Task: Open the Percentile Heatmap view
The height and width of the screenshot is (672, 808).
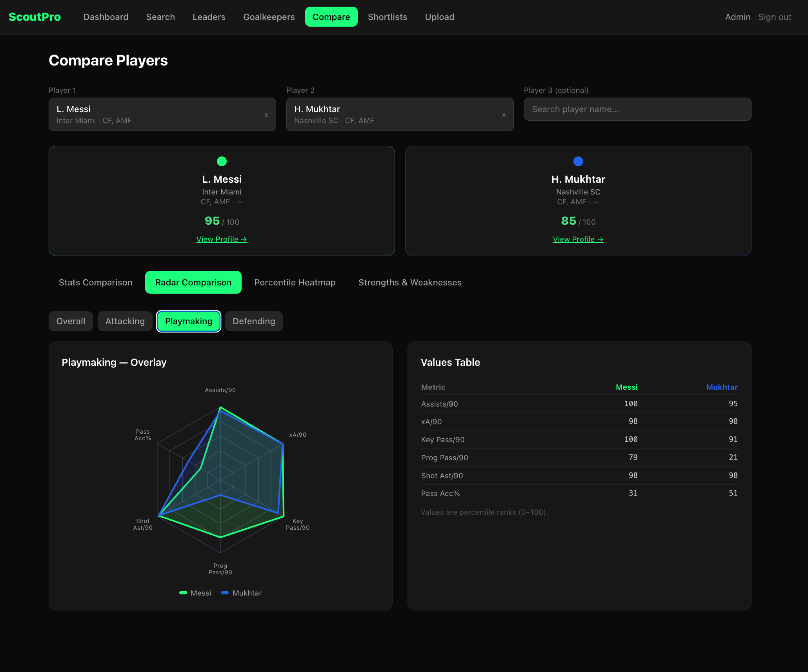Action: (295, 282)
